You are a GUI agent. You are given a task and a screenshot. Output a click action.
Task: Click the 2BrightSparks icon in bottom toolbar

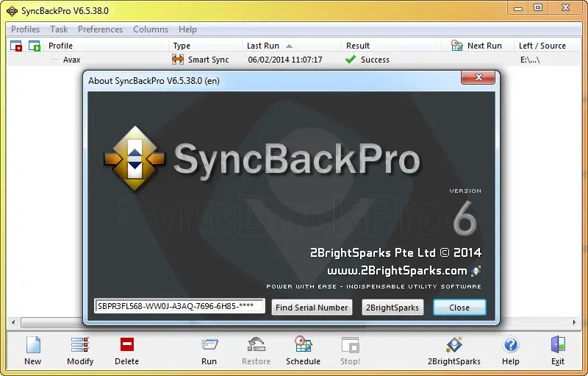454,345
